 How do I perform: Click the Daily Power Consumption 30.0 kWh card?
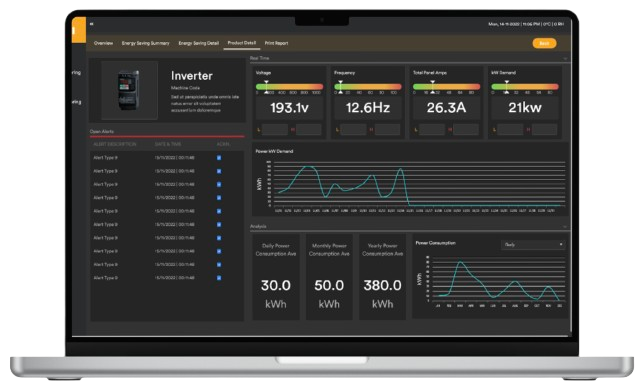(276, 277)
